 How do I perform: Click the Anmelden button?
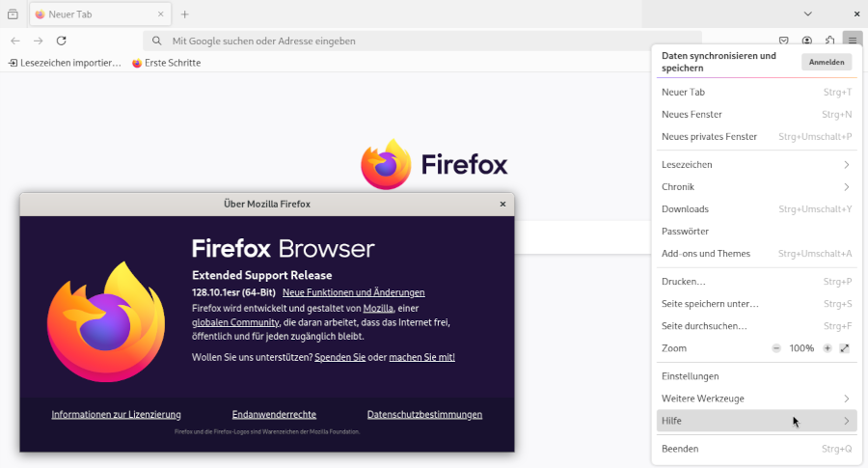pos(827,62)
